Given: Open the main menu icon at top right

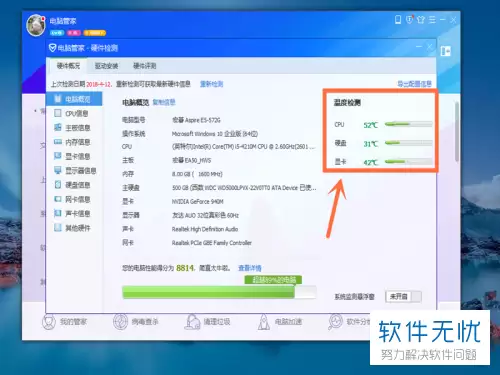Looking at the screenshot, I should click(432, 20).
